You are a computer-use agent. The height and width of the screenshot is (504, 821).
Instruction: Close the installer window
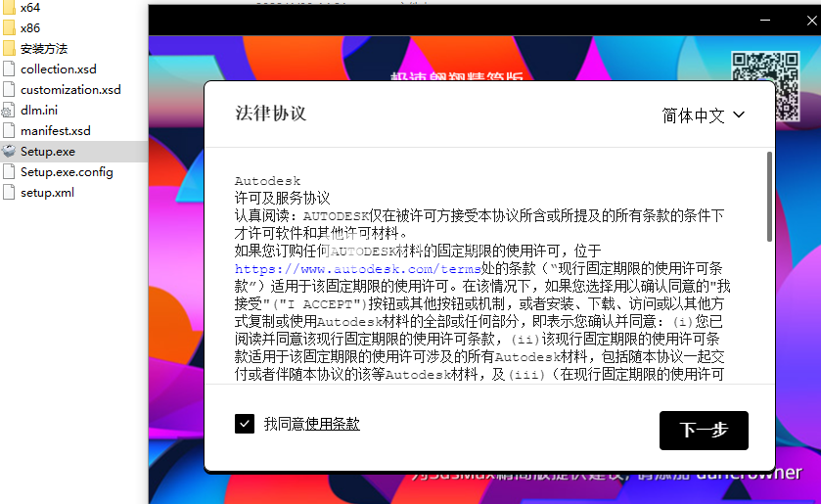click(811, 21)
